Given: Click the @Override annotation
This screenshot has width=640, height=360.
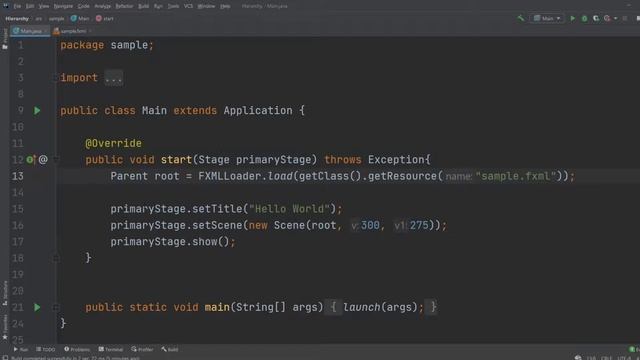Looking at the screenshot, I should pyautogui.click(x=113, y=143).
